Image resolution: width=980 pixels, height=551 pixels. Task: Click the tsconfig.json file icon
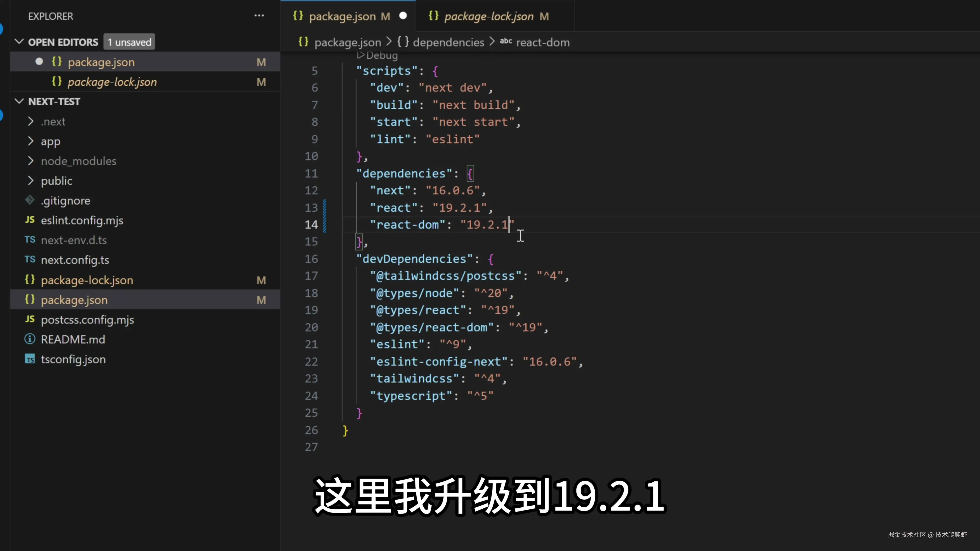coord(30,359)
